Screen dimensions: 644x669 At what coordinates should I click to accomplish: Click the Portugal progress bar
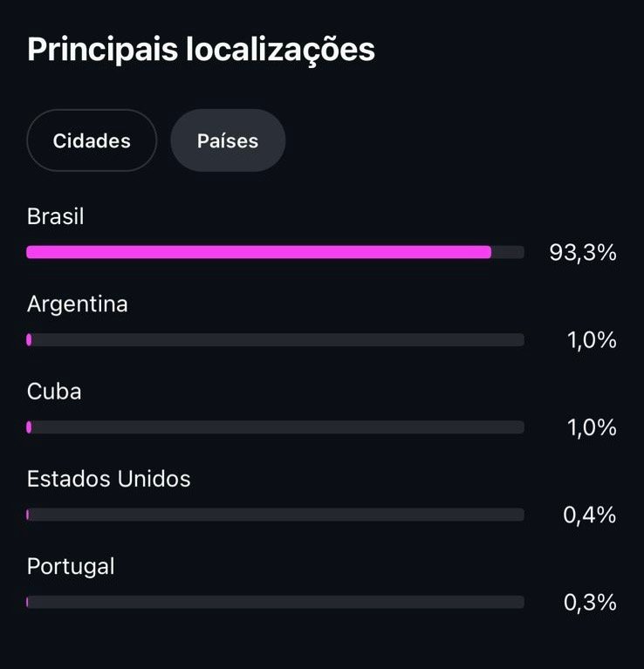(x=276, y=602)
